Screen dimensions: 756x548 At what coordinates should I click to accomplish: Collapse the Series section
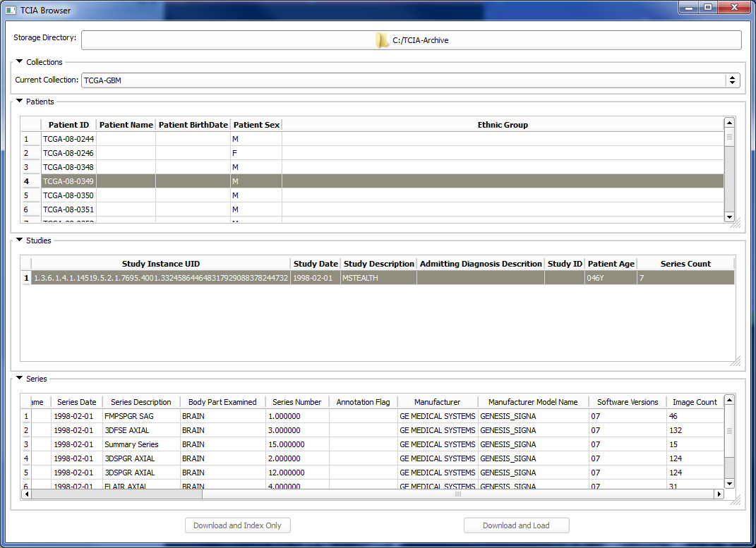coord(20,379)
